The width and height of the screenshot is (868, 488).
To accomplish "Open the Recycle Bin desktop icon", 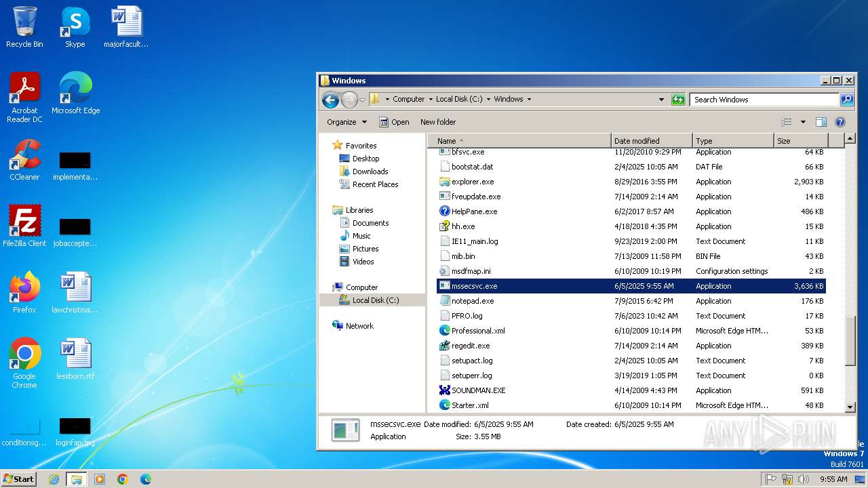I will click(24, 27).
